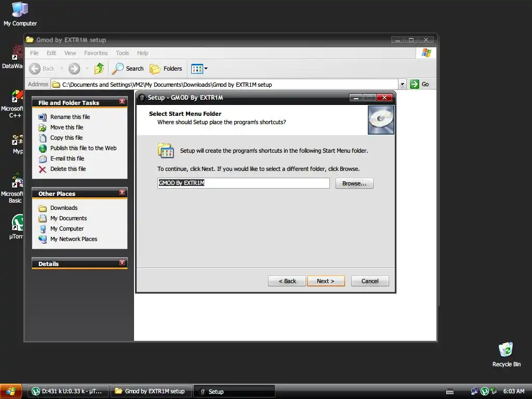The width and height of the screenshot is (532, 399).
Task: Switch to uTorrent taskbar button
Action: click(x=68, y=391)
